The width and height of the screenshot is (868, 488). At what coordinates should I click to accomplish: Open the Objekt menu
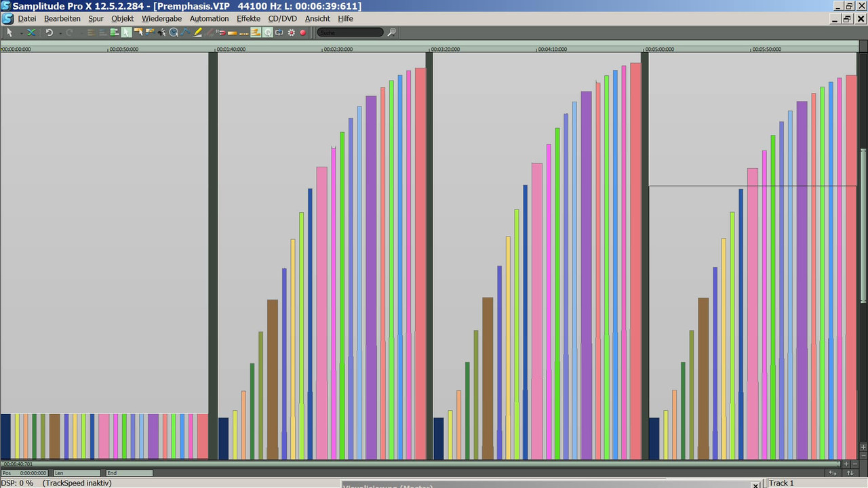click(123, 18)
